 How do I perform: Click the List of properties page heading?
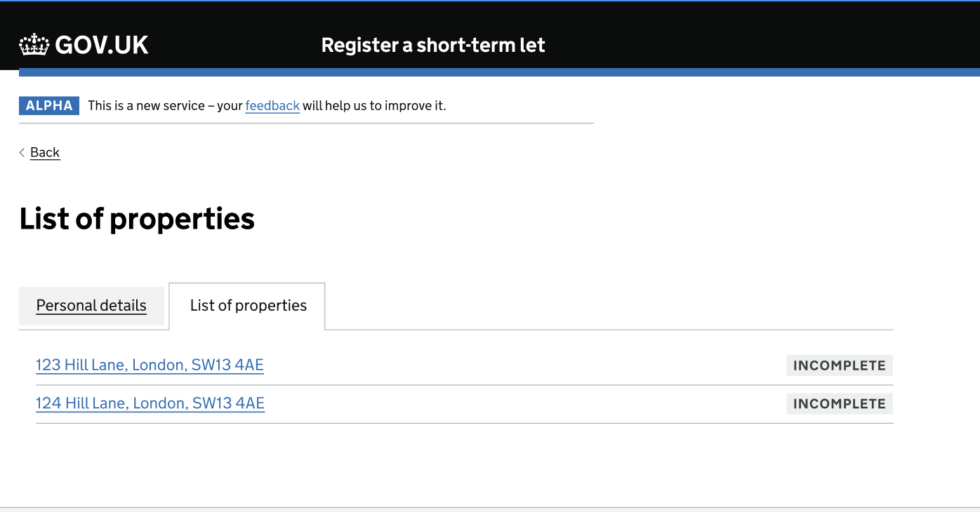(137, 219)
